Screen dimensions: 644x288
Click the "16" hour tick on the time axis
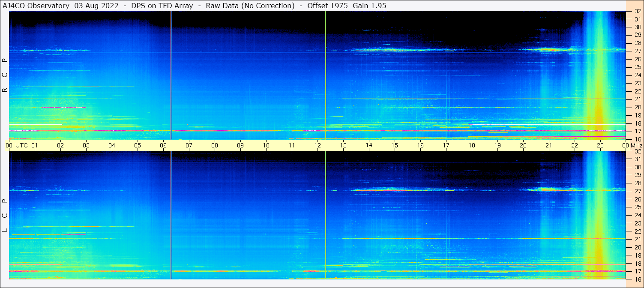[x=420, y=145]
